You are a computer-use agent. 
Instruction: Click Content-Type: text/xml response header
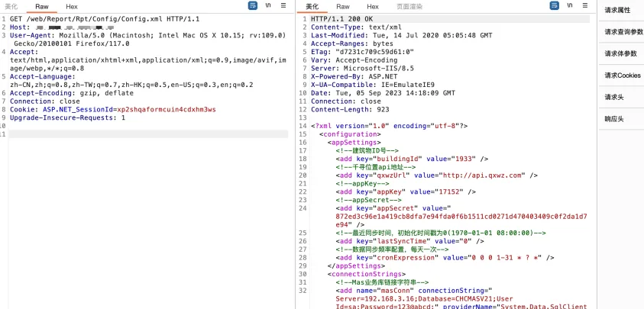tap(356, 27)
